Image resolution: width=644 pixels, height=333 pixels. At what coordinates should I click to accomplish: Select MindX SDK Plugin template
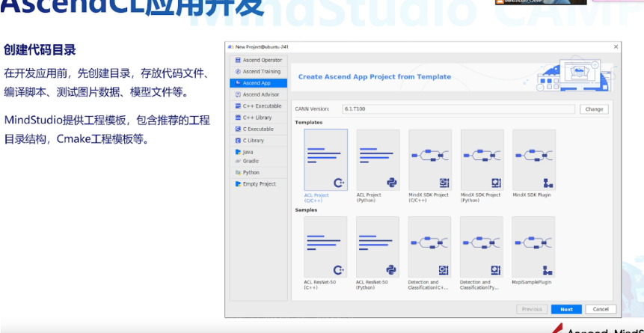pos(534,160)
